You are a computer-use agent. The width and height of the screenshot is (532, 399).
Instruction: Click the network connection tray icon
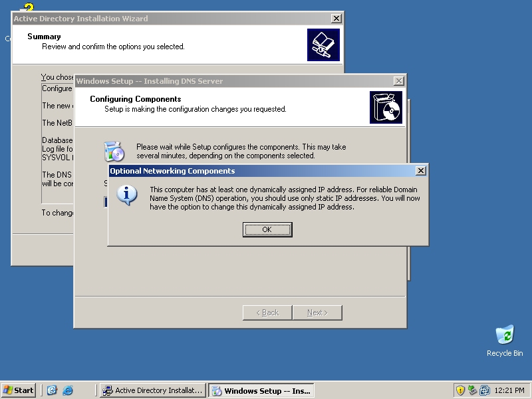click(x=485, y=390)
